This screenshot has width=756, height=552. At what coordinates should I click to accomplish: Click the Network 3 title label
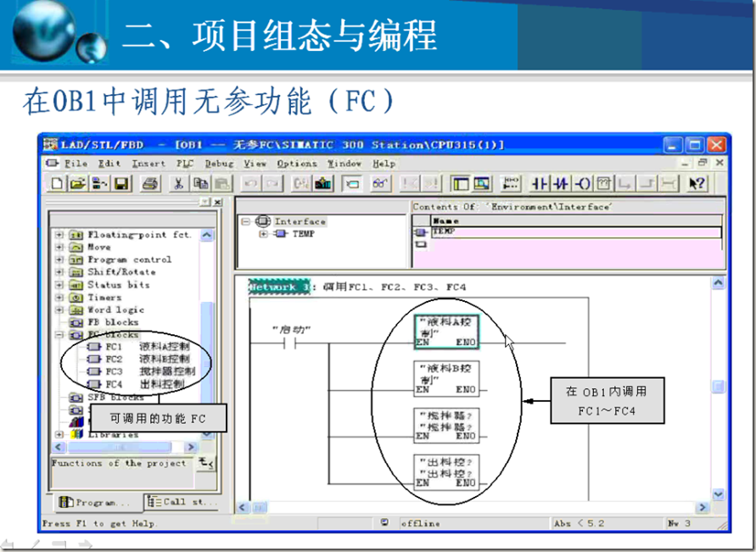[x=279, y=287]
